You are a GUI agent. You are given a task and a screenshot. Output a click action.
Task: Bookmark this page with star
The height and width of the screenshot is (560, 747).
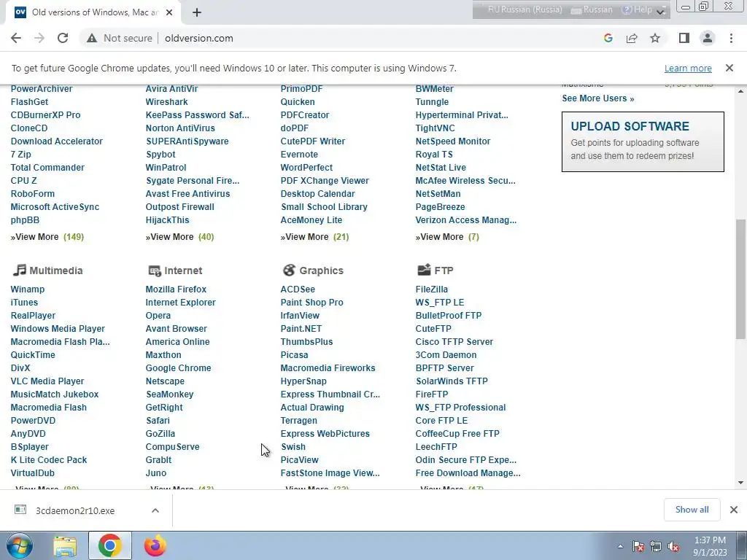click(x=655, y=38)
